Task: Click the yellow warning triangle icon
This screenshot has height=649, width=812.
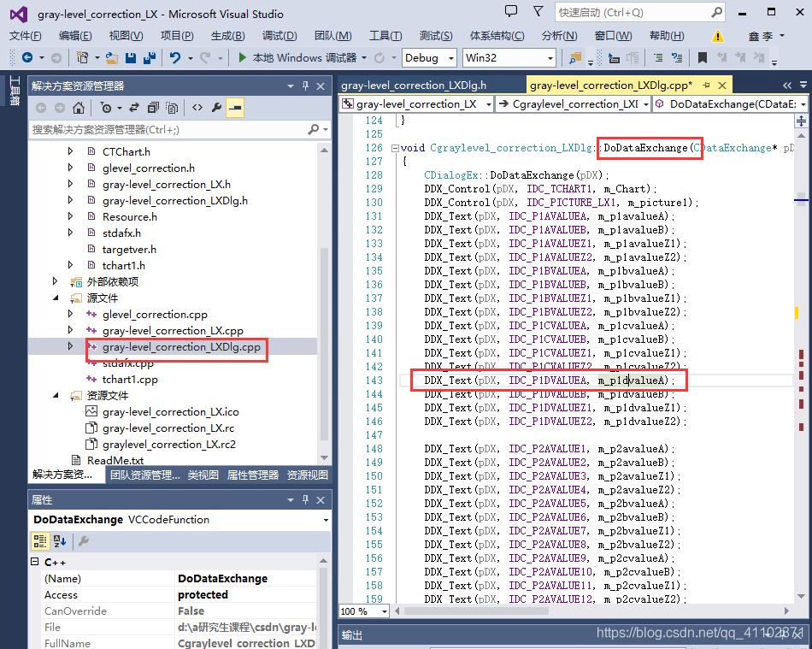Action: (718, 36)
